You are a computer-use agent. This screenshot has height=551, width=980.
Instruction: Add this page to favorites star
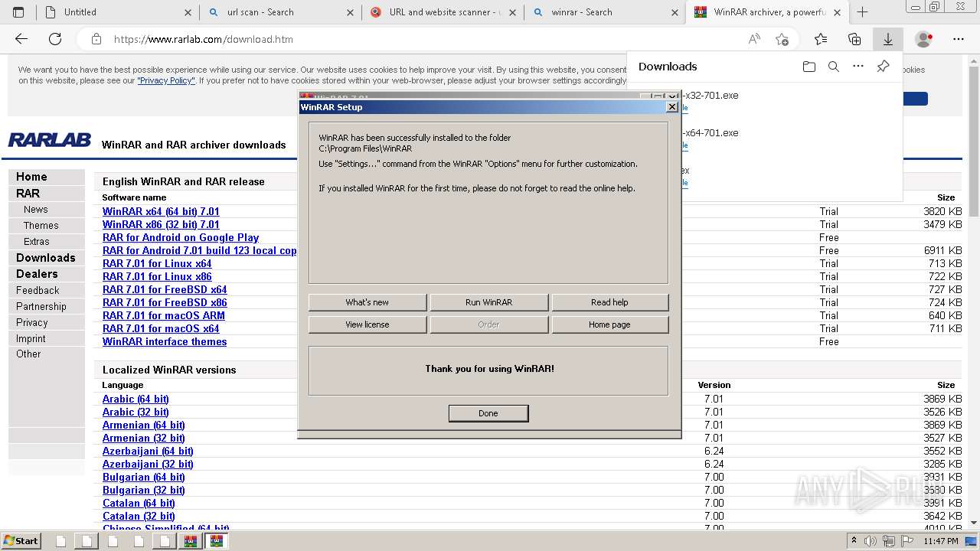(782, 39)
